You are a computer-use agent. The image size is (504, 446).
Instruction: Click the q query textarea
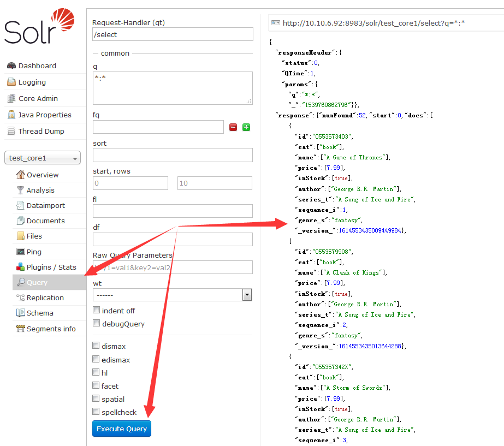[173, 88]
